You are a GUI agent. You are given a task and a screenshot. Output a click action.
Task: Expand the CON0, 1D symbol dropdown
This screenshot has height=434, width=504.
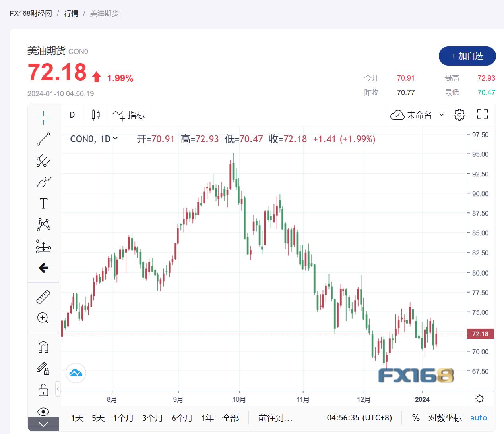tap(94, 139)
